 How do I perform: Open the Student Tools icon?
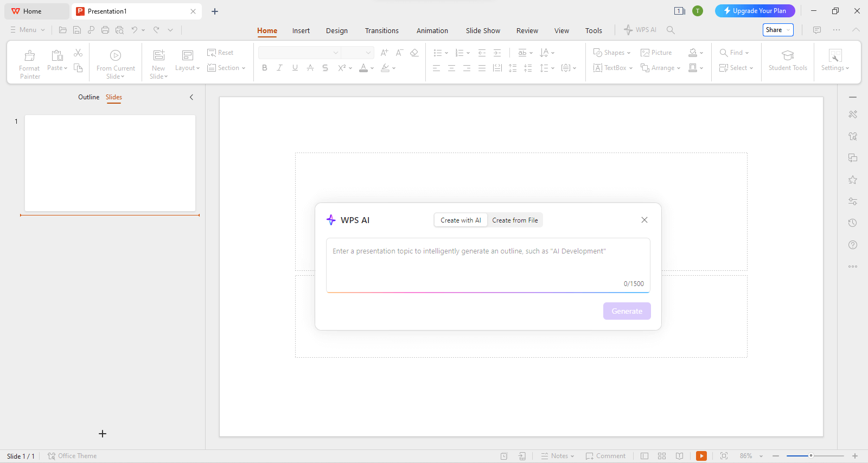(788, 55)
